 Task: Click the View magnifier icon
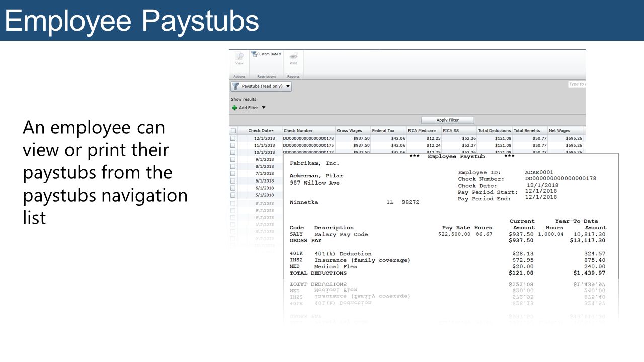pyautogui.click(x=239, y=56)
